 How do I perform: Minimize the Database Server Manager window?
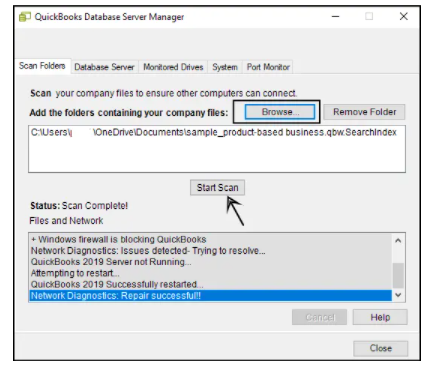336,16
